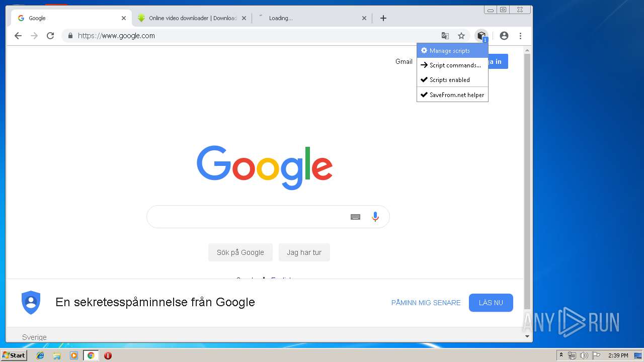The height and width of the screenshot is (362, 644).
Task: Start voice search with microphone
Action: pos(375,217)
